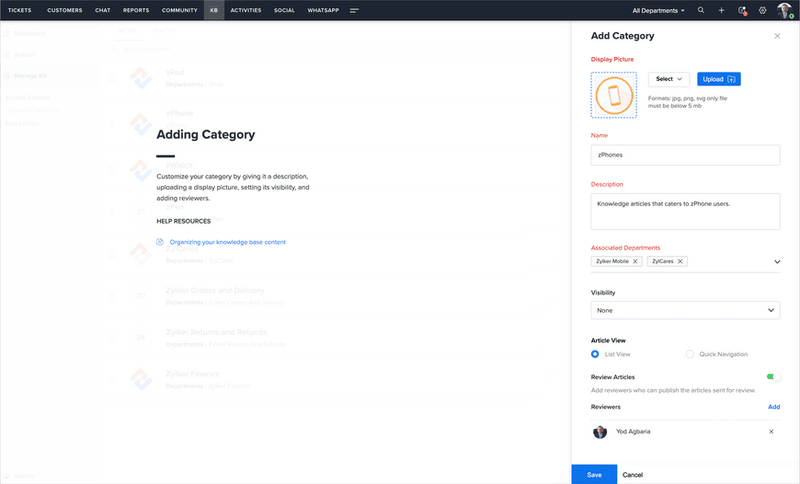Screen dimensions: 800x484
Task: Click reviewer name Yod Agbaria
Action: tap(633, 431)
